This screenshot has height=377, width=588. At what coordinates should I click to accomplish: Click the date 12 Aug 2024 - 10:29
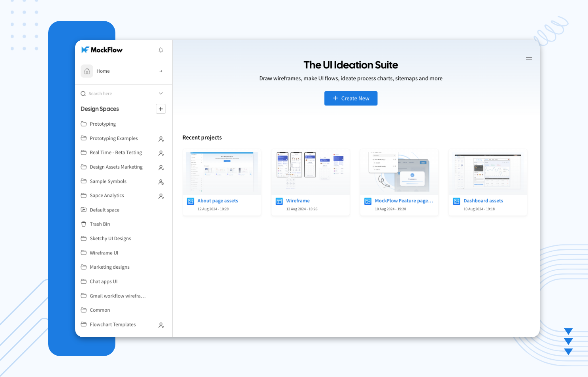click(213, 209)
